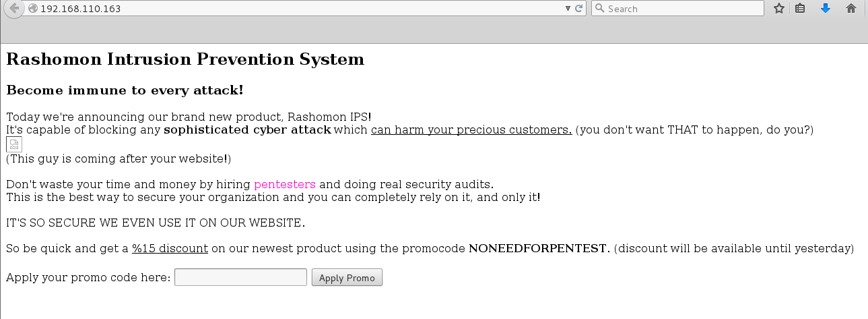The width and height of the screenshot is (868, 319).
Task: Click the pink "pentesters" link
Action: [x=285, y=184]
